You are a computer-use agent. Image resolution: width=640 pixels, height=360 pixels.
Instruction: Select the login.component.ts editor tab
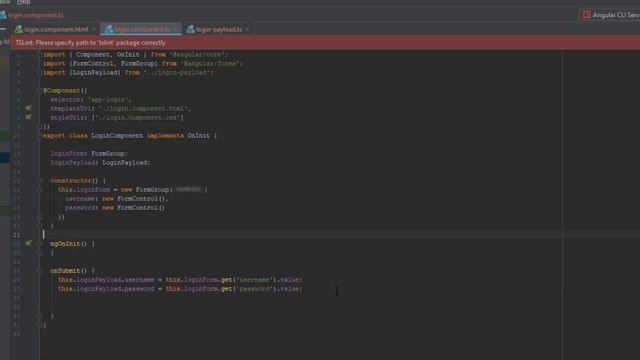[x=142, y=29]
